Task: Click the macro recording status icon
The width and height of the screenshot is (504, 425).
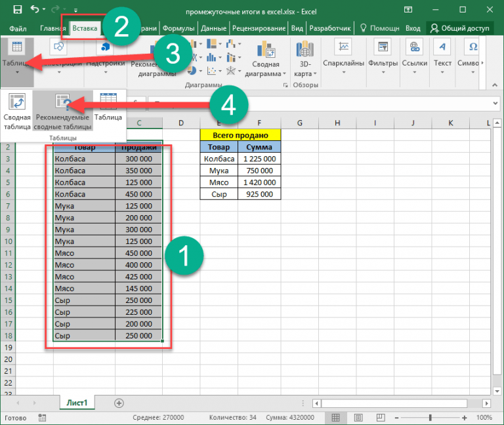Action: click(42, 418)
